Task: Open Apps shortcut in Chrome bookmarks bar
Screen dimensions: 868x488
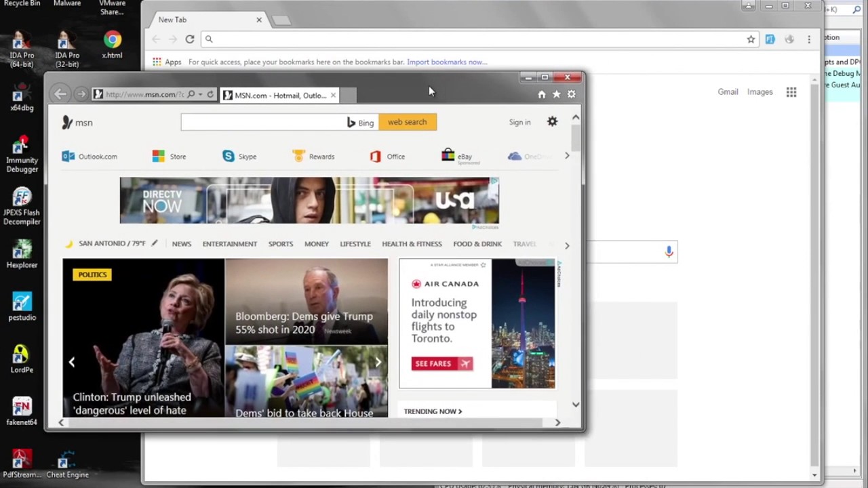Action: (167, 62)
